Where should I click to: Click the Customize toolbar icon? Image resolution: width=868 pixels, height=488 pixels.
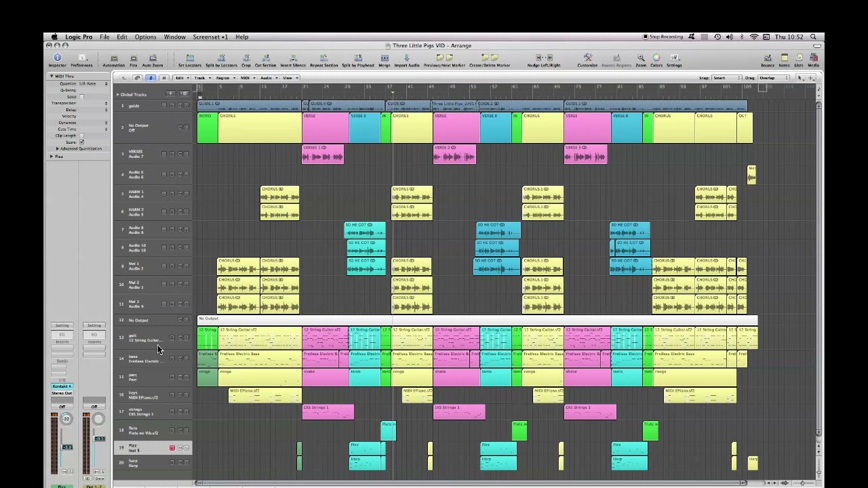point(587,58)
